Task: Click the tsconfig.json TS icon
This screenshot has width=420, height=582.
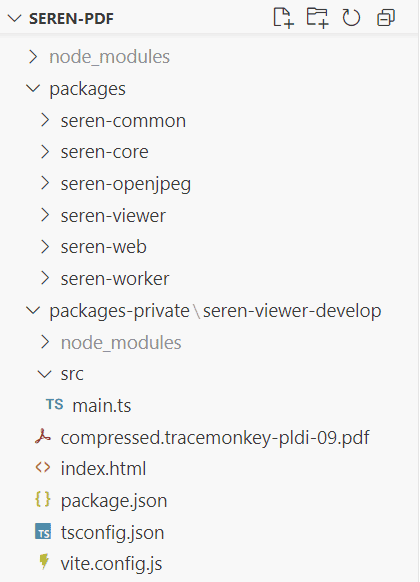Action: click(x=43, y=531)
